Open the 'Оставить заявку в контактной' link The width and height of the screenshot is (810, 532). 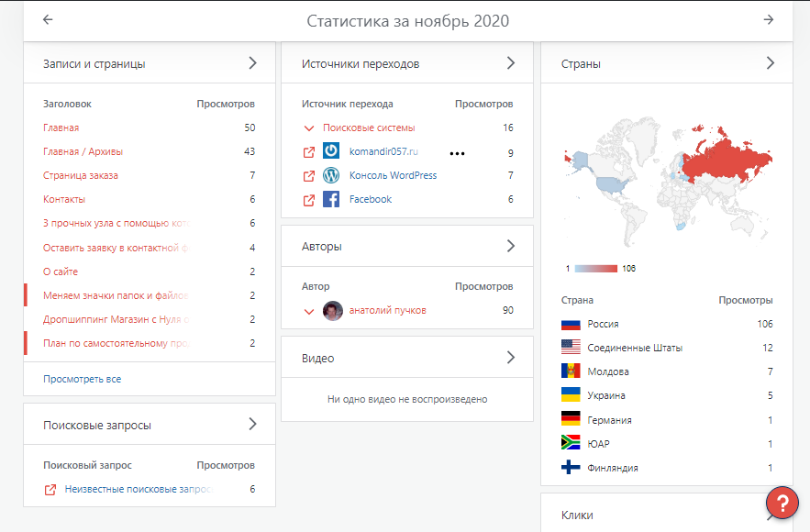coord(116,248)
